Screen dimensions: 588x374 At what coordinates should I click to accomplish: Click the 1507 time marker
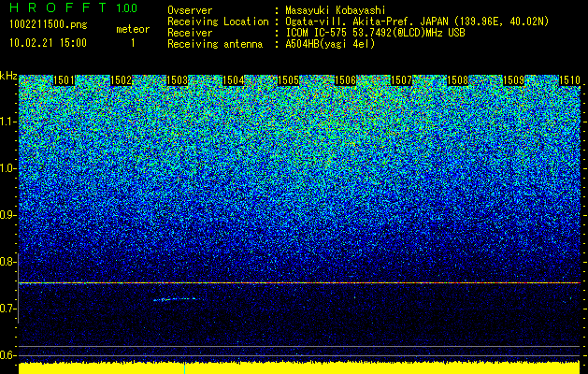(401, 80)
